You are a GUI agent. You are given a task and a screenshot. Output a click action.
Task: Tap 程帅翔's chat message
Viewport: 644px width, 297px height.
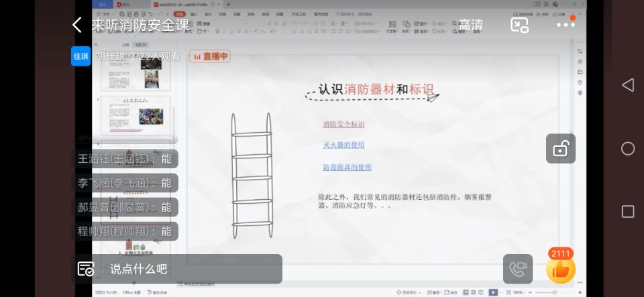(125, 231)
